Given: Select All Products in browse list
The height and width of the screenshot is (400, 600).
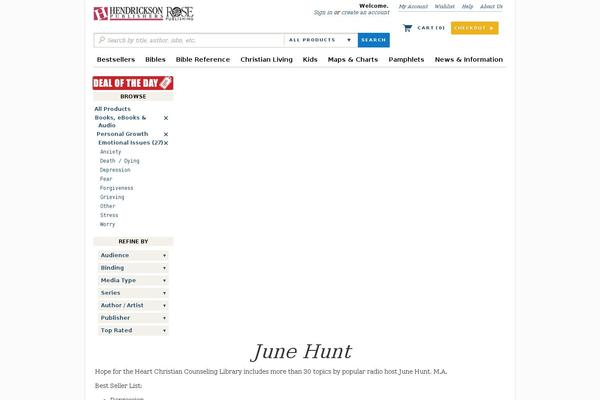Looking at the screenshot, I should (112, 109).
